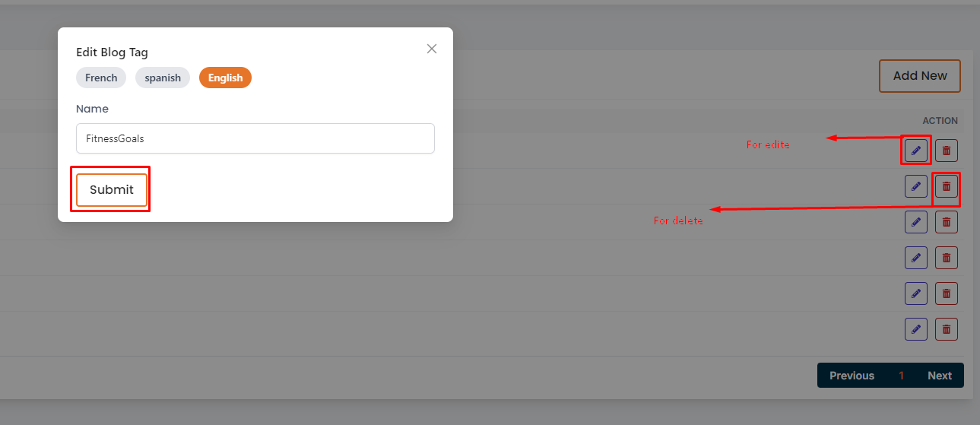980x425 pixels.
Task: Click the edit pencil icon in second row
Action: coord(916,186)
